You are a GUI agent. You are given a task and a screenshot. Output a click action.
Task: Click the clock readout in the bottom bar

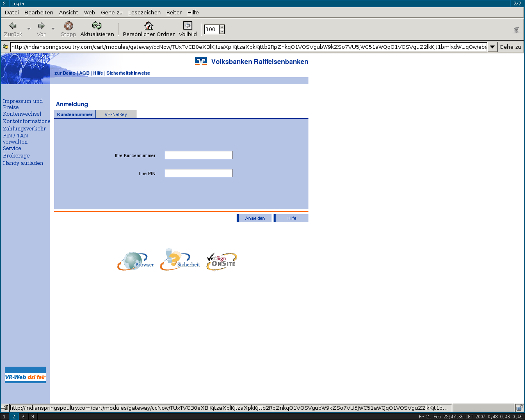(470, 417)
